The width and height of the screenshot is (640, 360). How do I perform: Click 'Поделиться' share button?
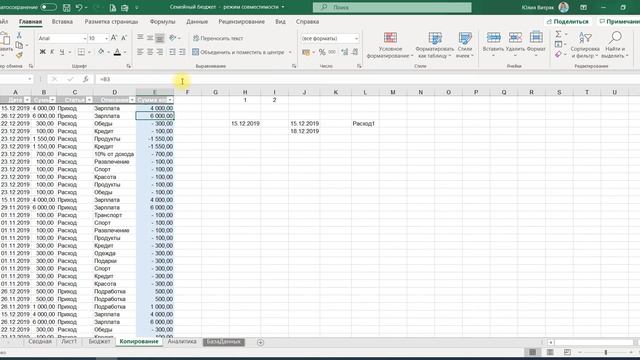pyautogui.click(x=568, y=22)
